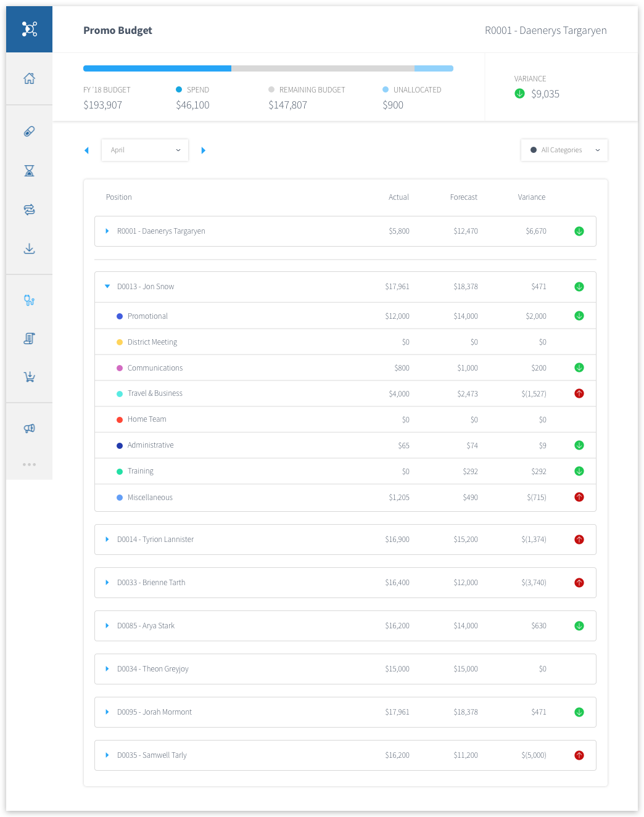Expand the R0001 - Daenerys Targaryen row
This screenshot has width=644, height=817.
(x=107, y=231)
